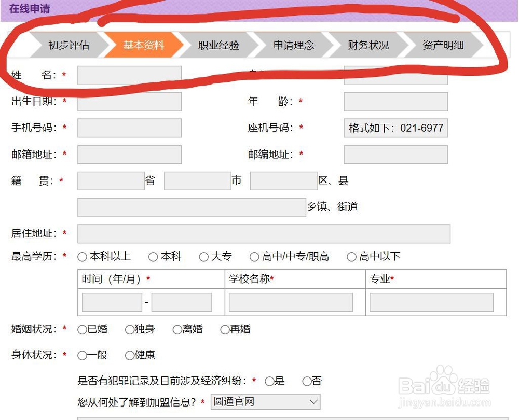This screenshot has width=519, height=420.
Task: Select 高中/中专/职高 education level
Action: pyautogui.click(x=254, y=257)
